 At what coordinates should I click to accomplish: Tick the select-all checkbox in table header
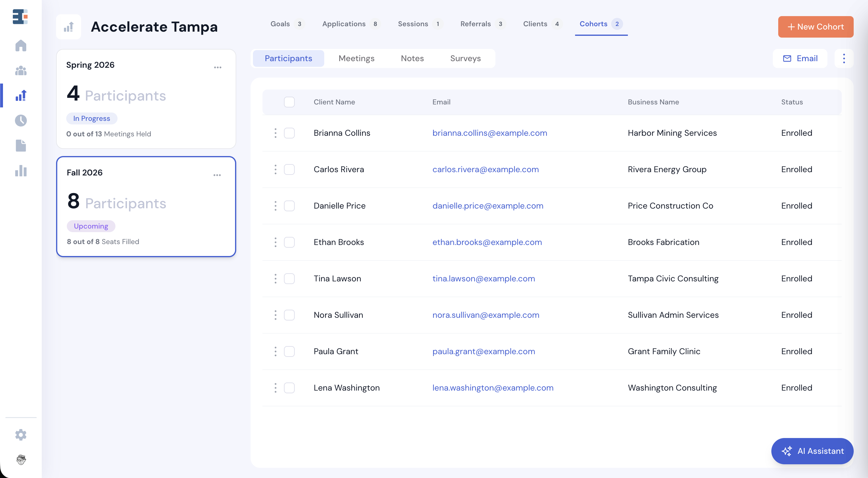coord(289,102)
